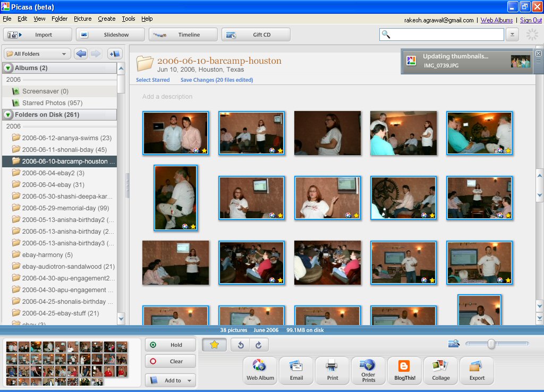Viewport: 544px width, 392px height.
Task: Collapse the Albums section
Action: 8,68
